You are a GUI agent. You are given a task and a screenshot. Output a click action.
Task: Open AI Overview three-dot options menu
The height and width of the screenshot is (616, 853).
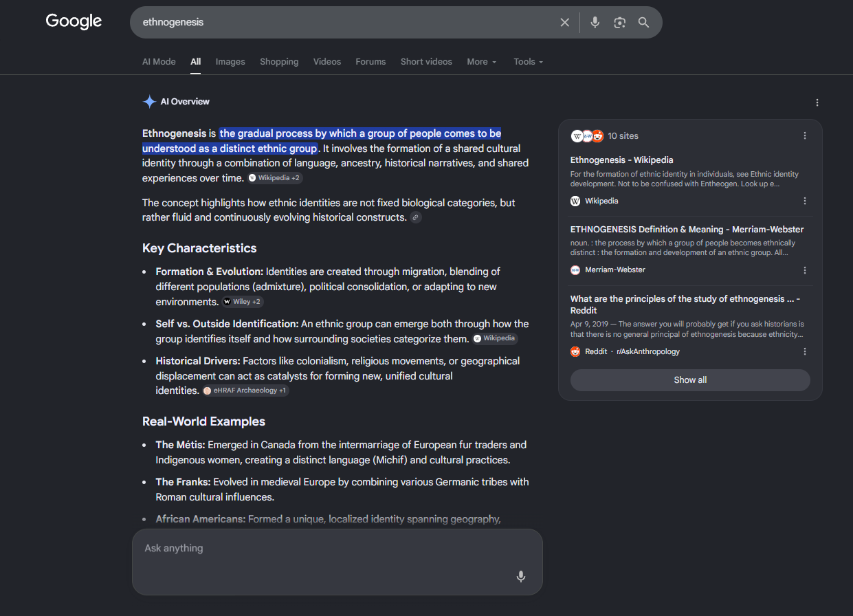click(x=817, y=102)
